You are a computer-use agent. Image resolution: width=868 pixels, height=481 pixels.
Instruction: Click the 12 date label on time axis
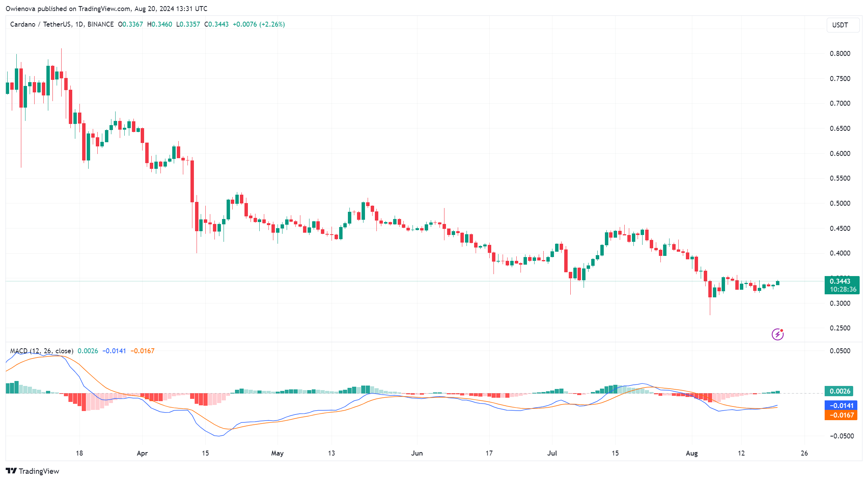coord(741,453)
